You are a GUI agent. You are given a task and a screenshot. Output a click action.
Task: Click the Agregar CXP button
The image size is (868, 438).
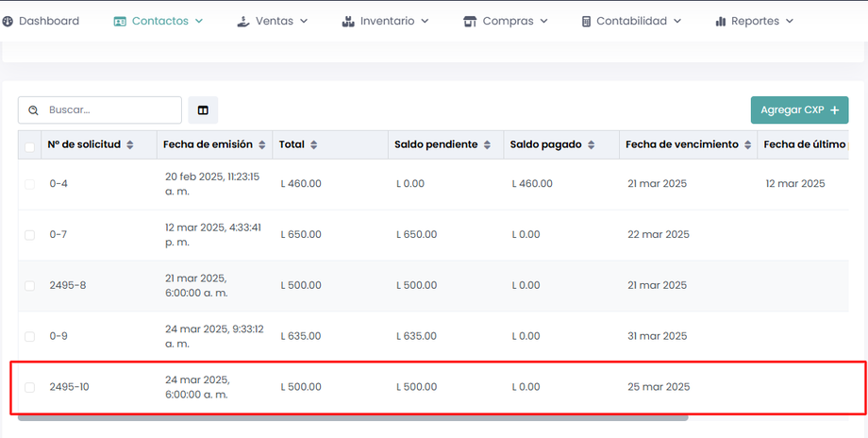point(799,110)
